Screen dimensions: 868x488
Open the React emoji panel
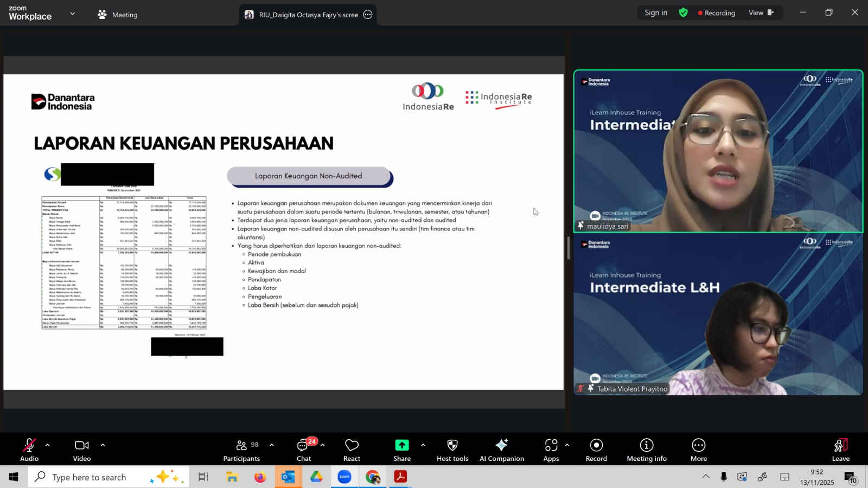(x=352, y=450)
